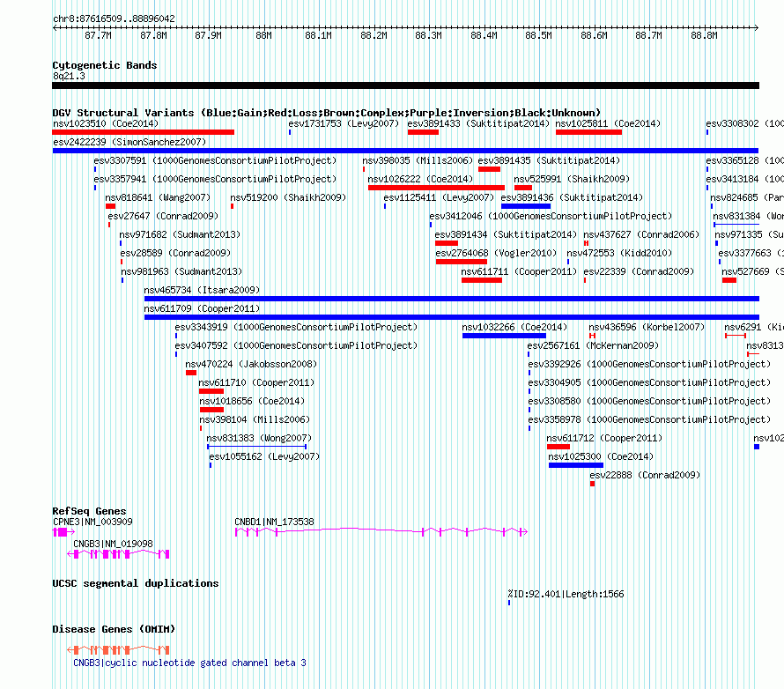
Task: Select nsv472553 (Kidd2010) label
Action: click(x=619, y=253)
